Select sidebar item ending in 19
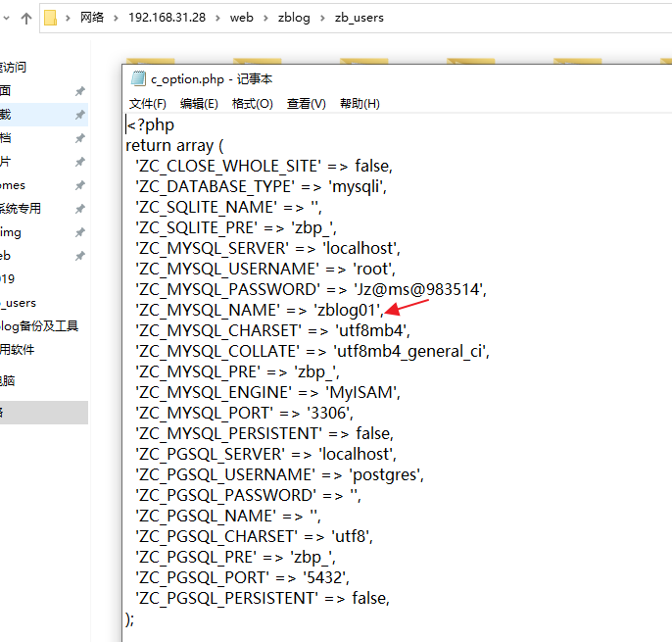This screenshot has width=672, height=642. pos(7,279)
